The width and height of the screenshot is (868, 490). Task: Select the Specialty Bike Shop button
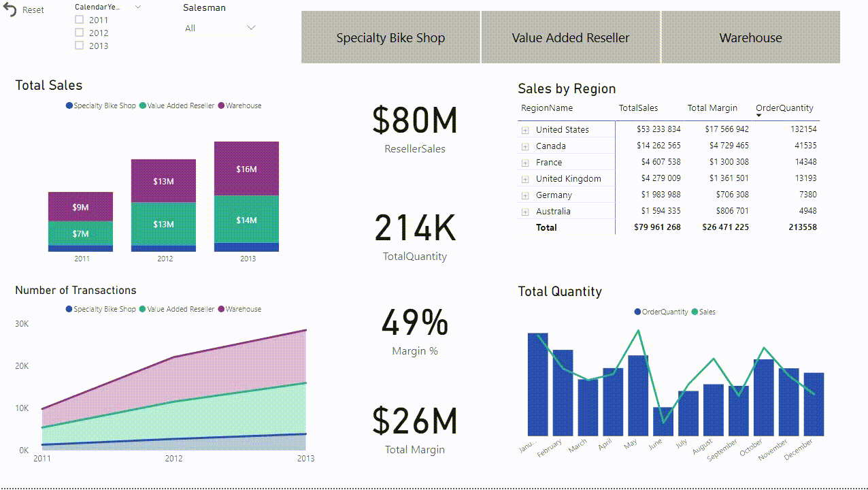click(x=390, y=37)
